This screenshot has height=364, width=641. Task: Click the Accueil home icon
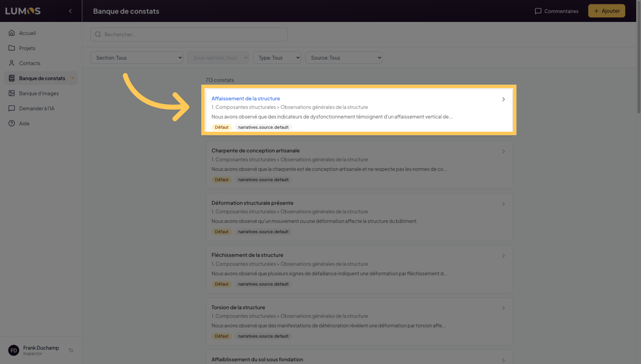click(12, 33)
